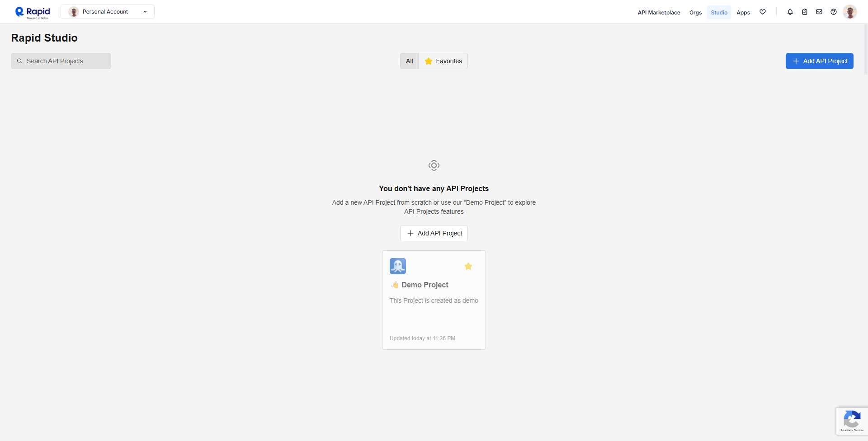
Task: Click the user profile avatar at top right
Action: [x=850, y=12]
